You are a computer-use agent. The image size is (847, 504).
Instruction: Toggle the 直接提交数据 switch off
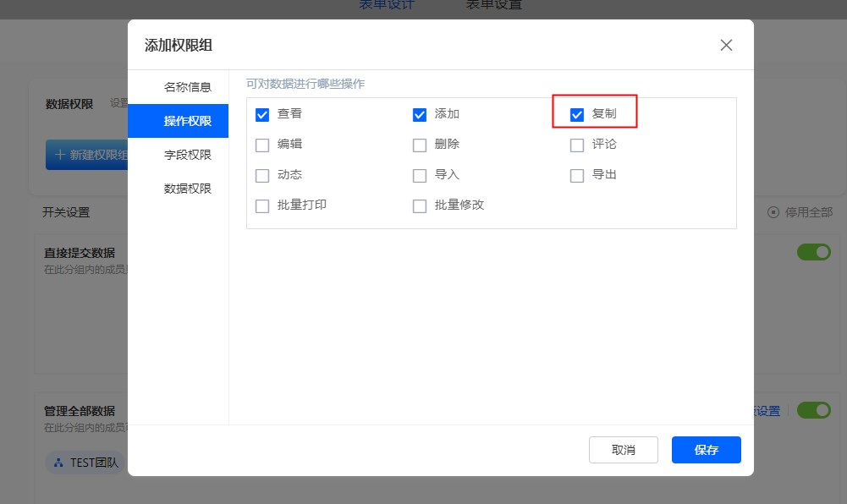[813, 253]
